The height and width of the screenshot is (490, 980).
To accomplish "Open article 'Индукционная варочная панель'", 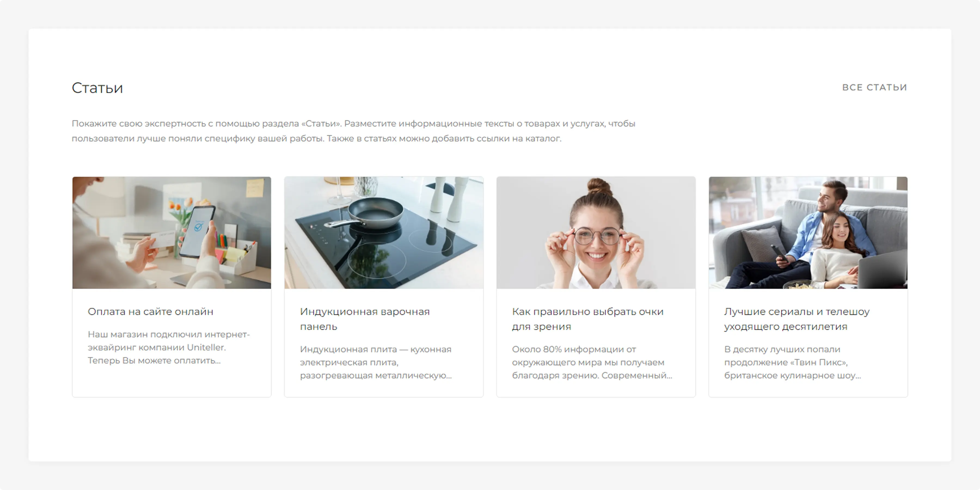I will (x=365, y=319).
